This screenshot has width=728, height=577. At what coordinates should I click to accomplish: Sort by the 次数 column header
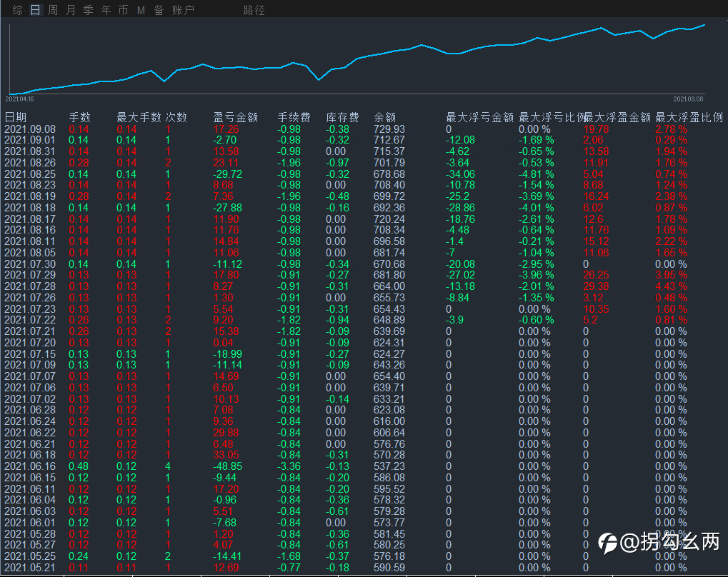pos(176,117)
